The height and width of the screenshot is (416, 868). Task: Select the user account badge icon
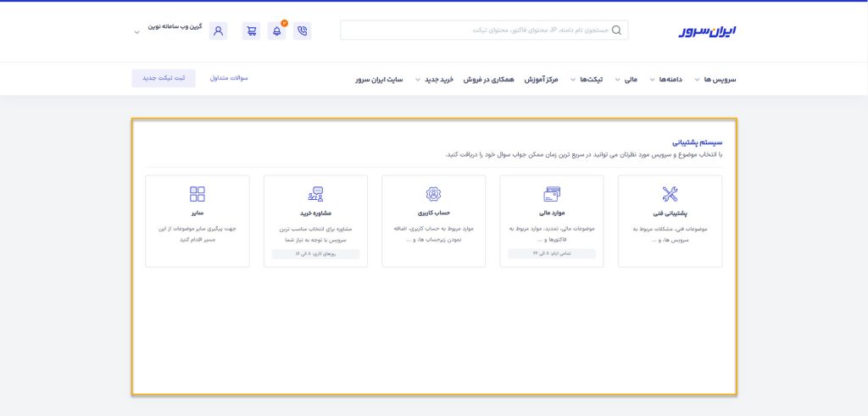click(x=433, y=194)
